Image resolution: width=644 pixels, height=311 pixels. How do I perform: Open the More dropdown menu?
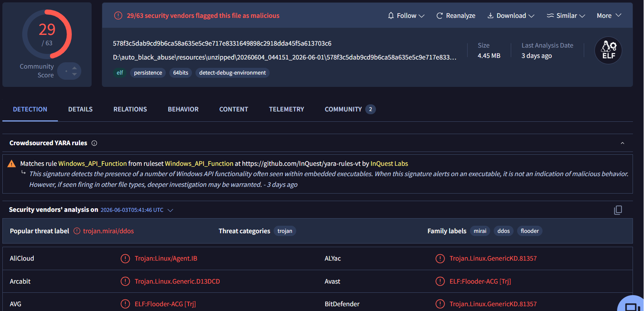tap(609, 15)
